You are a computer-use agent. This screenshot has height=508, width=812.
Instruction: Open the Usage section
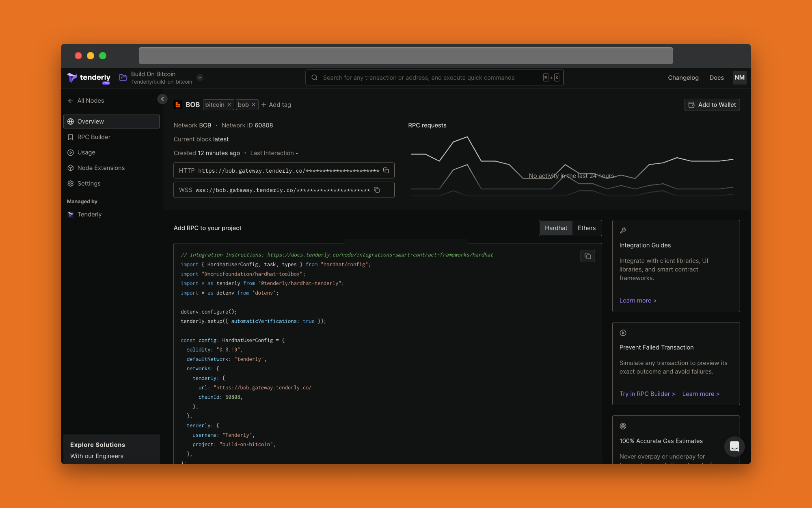point(86,152)
